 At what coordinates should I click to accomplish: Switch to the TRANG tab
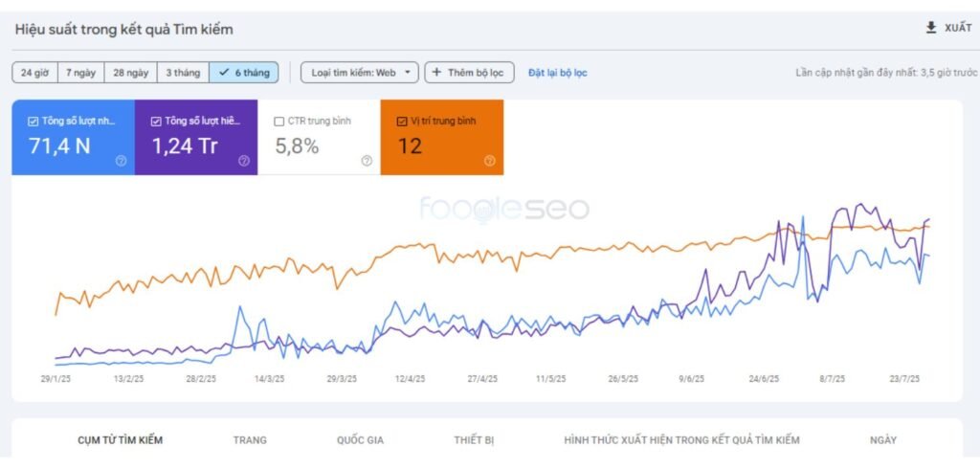click(x=250, y=440)
